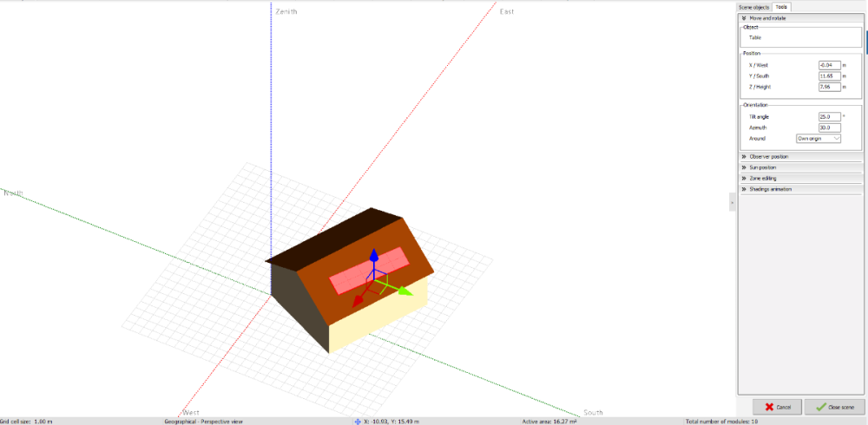Expand the Observer position section
Viewport: 868px width, 425px height.
pyautogui.click(x=744, y=156)
